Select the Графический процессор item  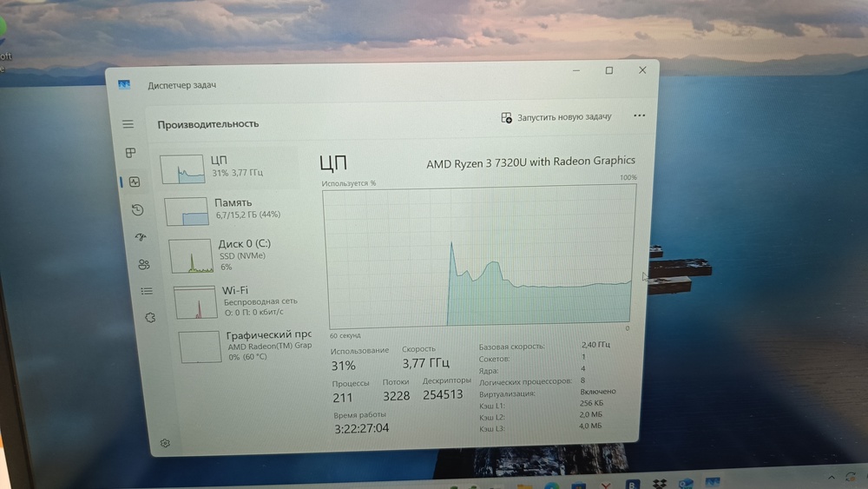point(246,346)
